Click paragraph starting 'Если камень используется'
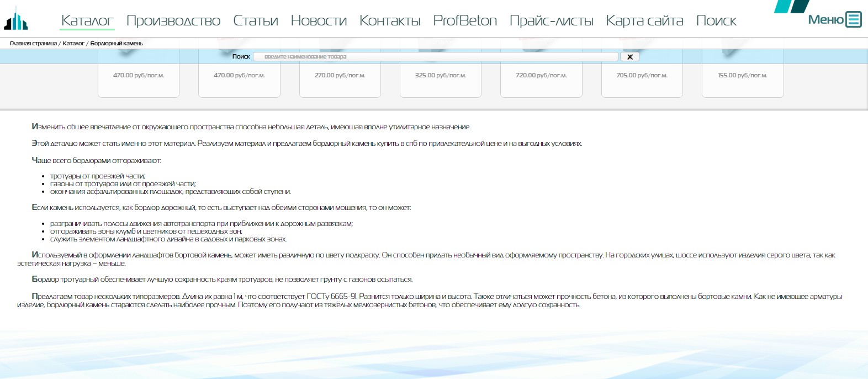The width and height of the screenshot is (868, 379). coord(221,207)
